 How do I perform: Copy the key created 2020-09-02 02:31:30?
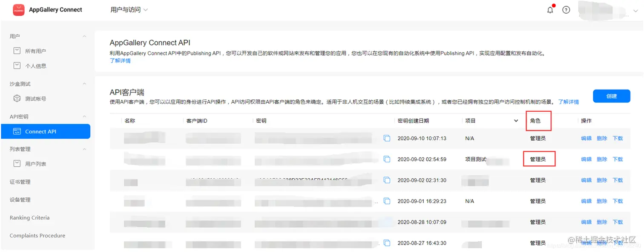coord(387,180)
